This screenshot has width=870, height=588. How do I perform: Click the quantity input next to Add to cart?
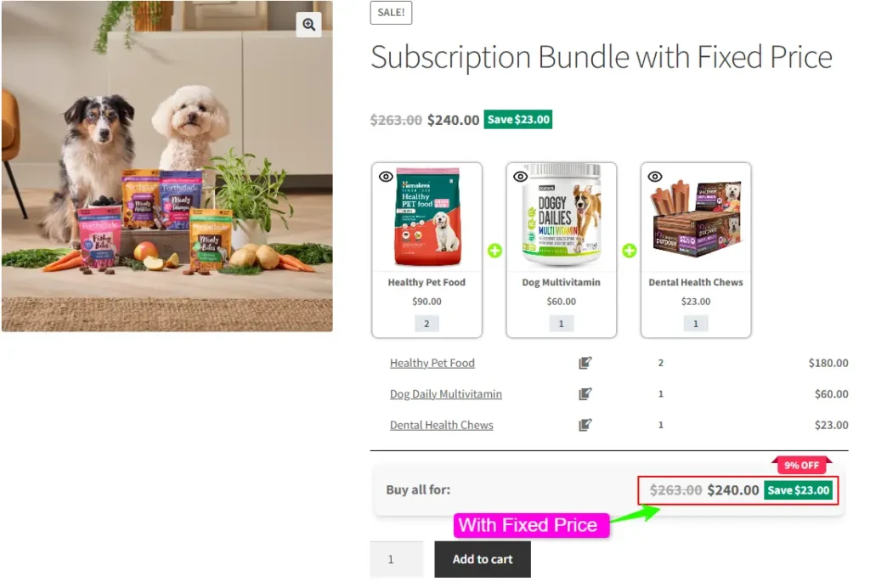coord(396,558)
